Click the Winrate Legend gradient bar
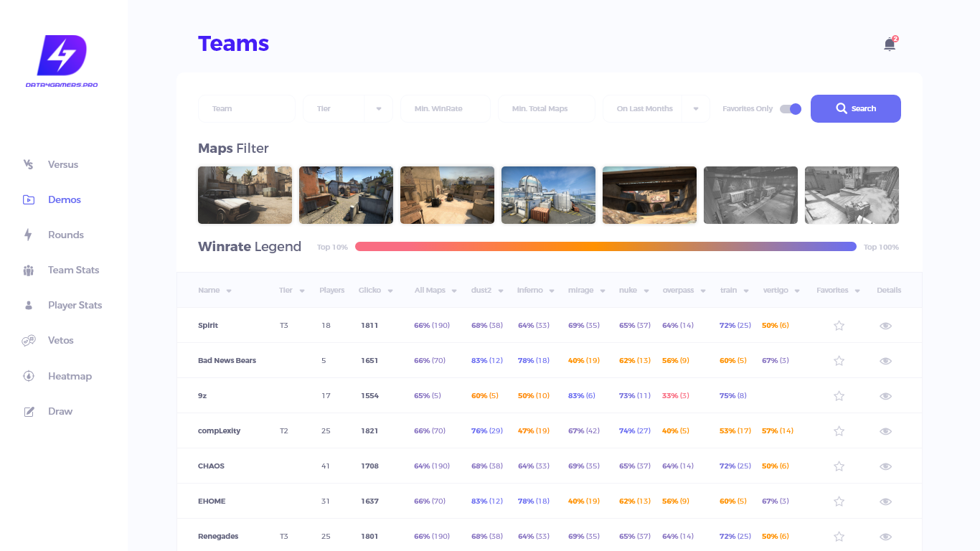The image size is (980, 551). pos(606,247)
